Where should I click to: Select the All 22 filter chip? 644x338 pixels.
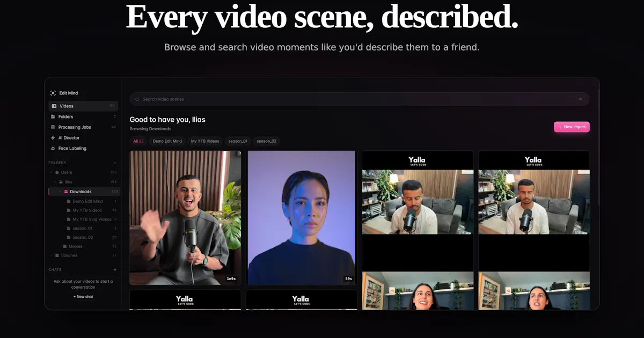138,141
